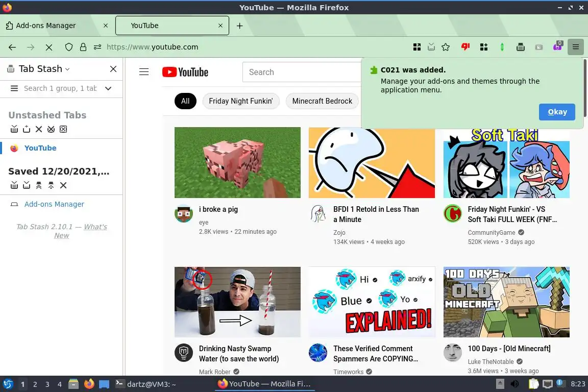Open the BFDI 1 Retold video thumbnail
The width and height of the screenshot is (588, 392).
coord(372,162)
